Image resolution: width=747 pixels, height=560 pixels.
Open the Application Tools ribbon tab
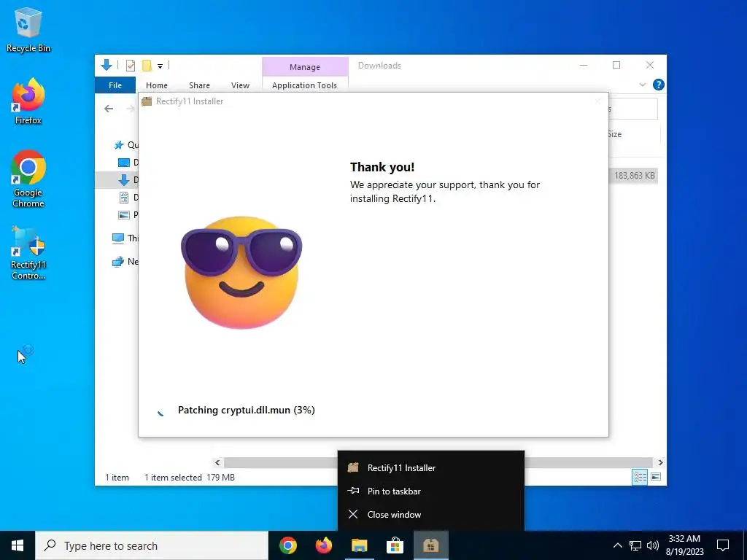(x=304, y=85)
